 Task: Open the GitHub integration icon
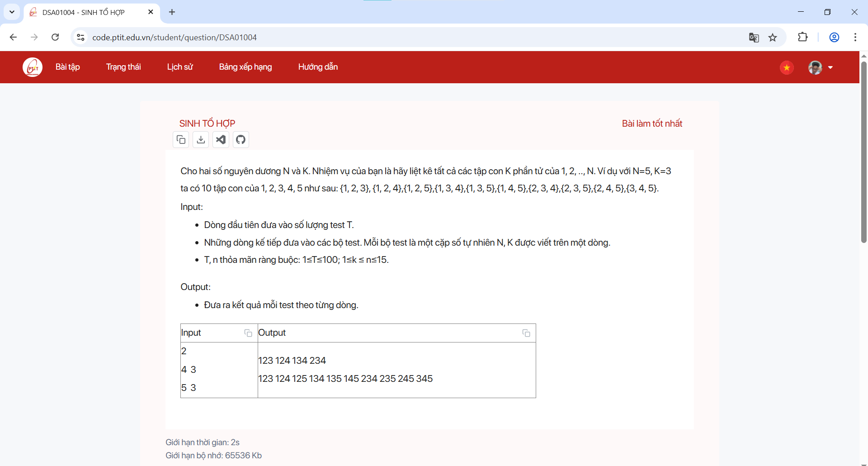click(241, 139)
